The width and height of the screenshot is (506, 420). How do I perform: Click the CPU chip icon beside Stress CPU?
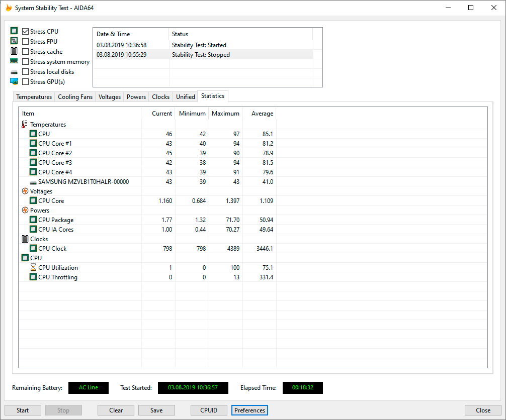[14, 31]
